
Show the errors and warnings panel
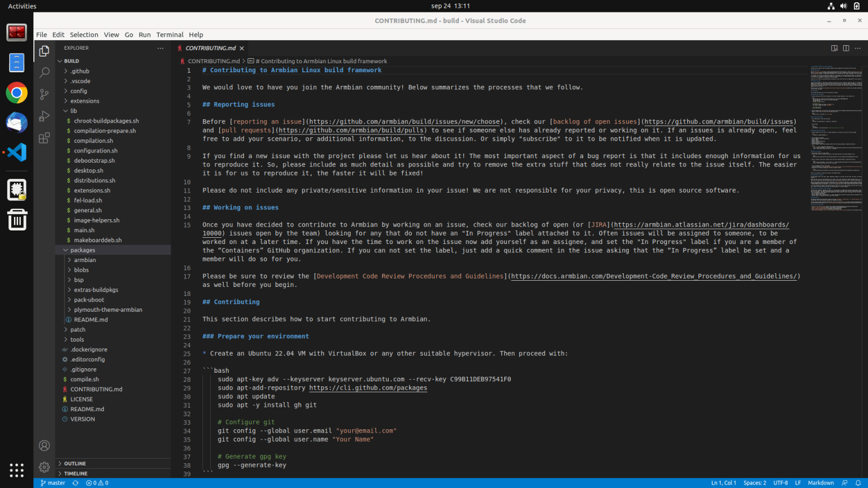pyautogui.click(x=96, y=483)
